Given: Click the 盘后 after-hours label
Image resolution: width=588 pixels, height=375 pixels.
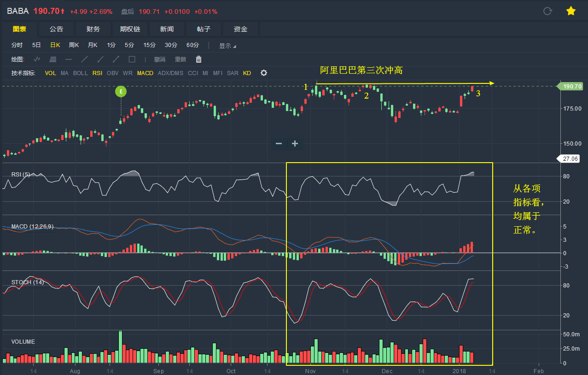Looking at the screenshot, I should [128, 12].
